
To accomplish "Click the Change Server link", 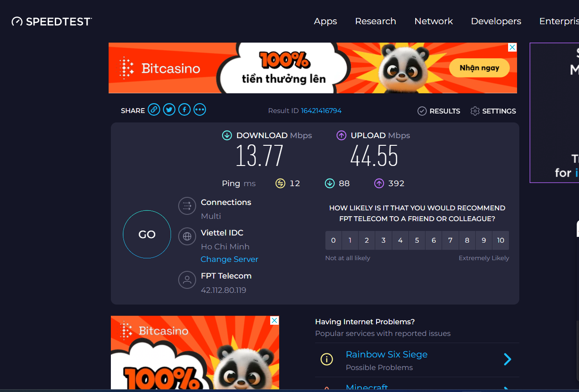I will tap(229, 259).
